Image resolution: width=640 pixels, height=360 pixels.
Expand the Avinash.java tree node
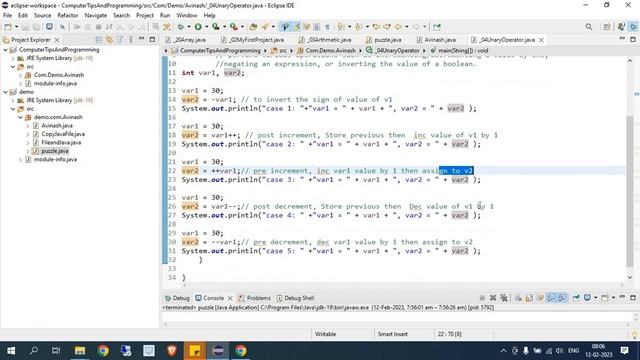pyautogui.click(x=28, y=126)
